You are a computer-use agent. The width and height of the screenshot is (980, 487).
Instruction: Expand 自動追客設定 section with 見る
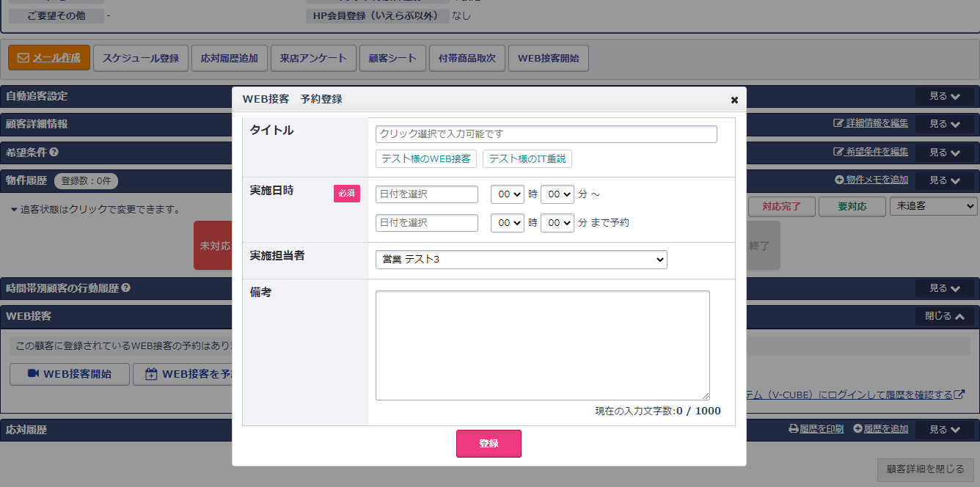click(x=944, y=96)
